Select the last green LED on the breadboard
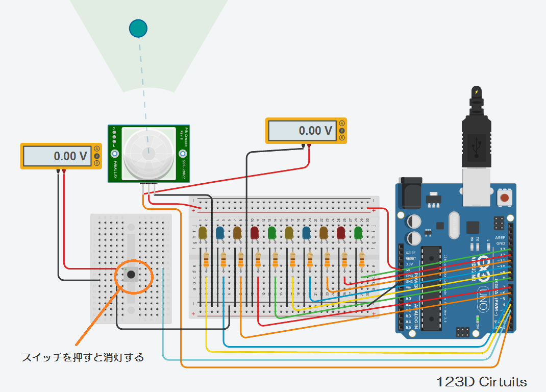The width and height of the screenshot is (546, 392). click(x=358, y=233)
